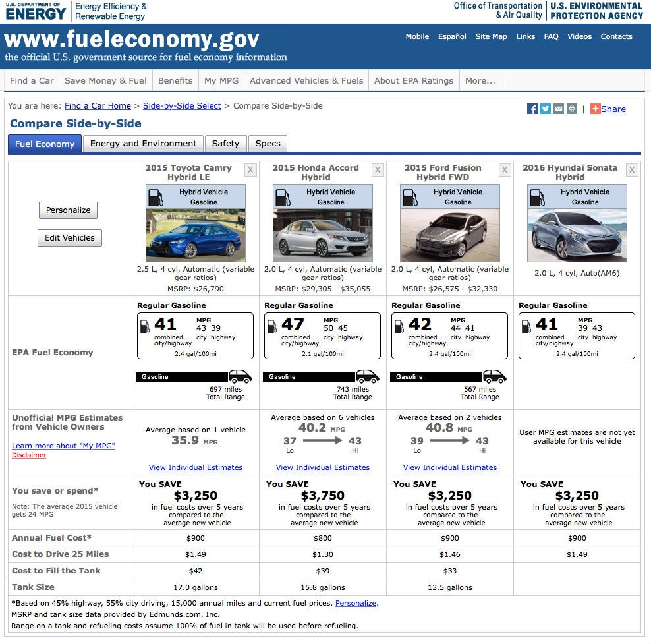Click the printer icon

click(x=572, y=109)
